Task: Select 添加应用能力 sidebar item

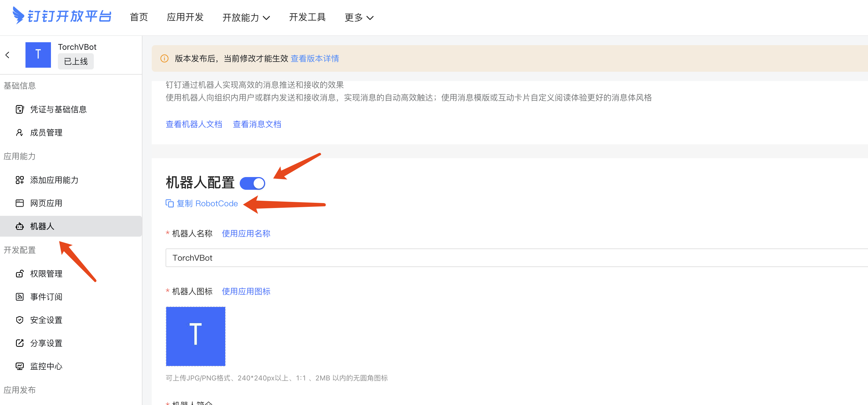Action: pyautogui.click(x=71, y=180)
